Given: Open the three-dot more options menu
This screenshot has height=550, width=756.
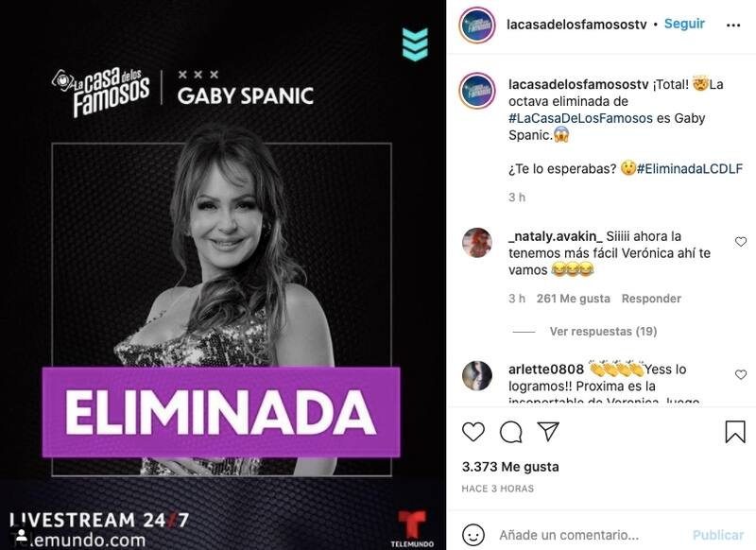Looking at the screenshot, I should (x=733, y=26).
